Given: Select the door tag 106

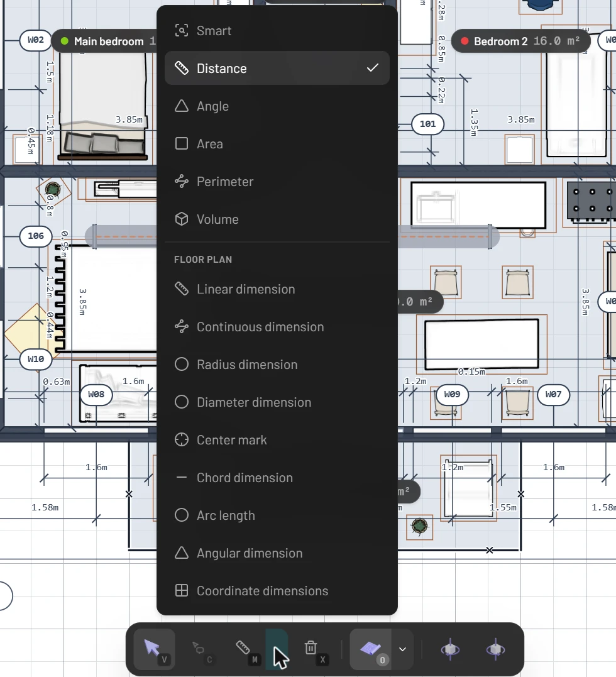Looking at the screenshot, I should coord(36,236).
